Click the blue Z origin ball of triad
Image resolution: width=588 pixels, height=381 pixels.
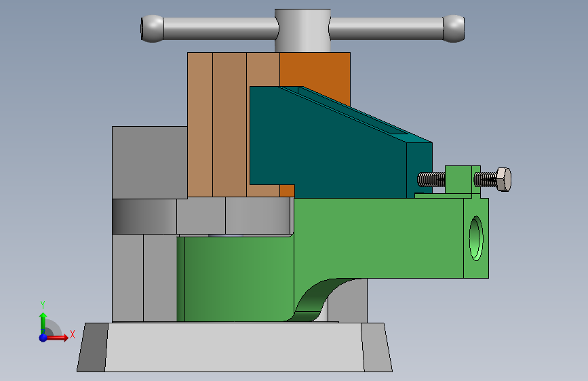pos(43,338)
